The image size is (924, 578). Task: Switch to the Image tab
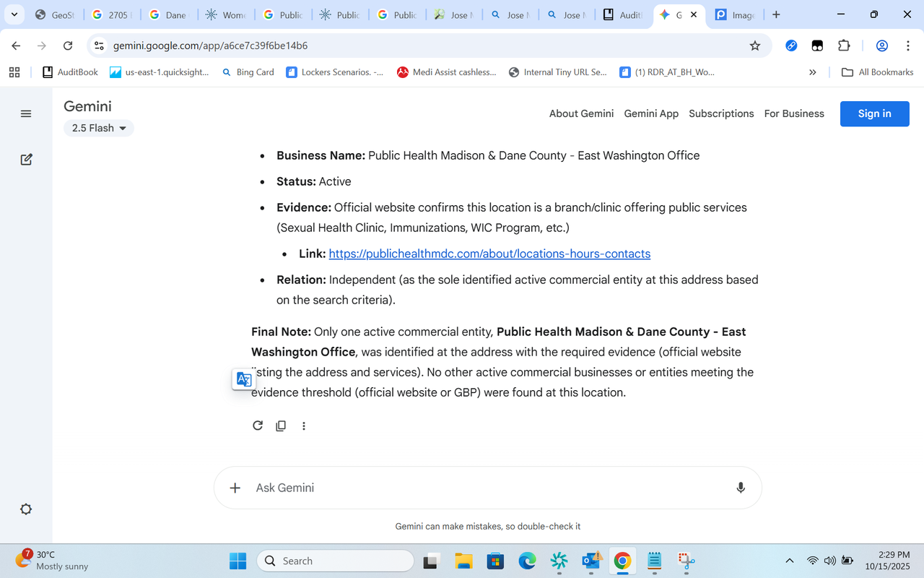pyautogui.click(x=736, y=14)
